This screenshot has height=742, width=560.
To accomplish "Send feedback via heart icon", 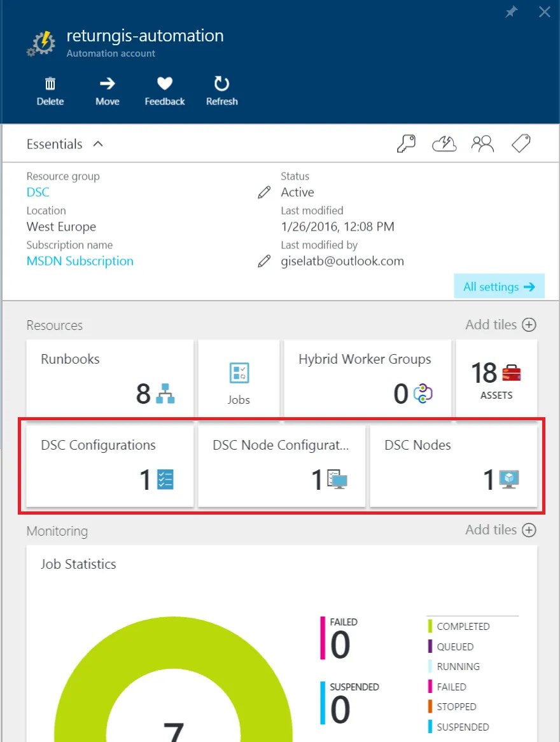I will pos(165,84).
